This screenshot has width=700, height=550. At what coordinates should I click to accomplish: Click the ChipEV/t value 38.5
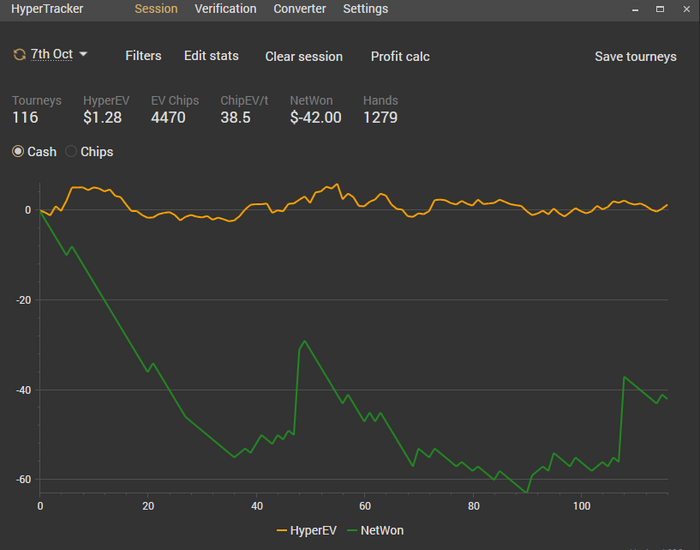pos(235,117)
